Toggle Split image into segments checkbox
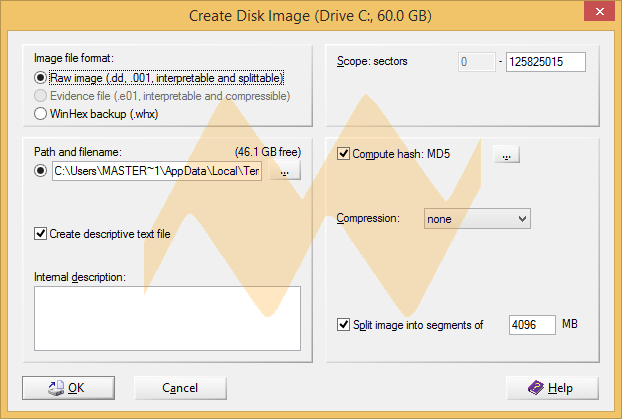 [345, 325]
